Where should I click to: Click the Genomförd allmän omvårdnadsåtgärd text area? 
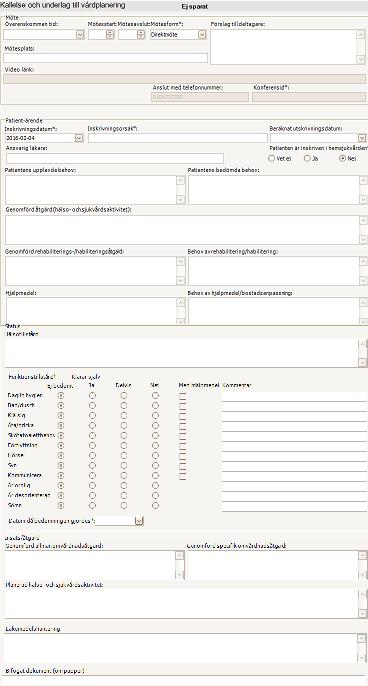coord(90,565)
